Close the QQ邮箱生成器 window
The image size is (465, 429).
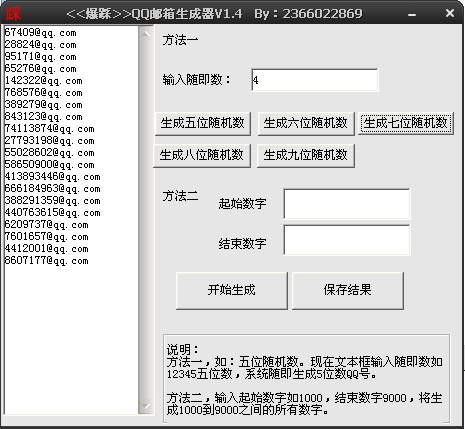[450, 13]
